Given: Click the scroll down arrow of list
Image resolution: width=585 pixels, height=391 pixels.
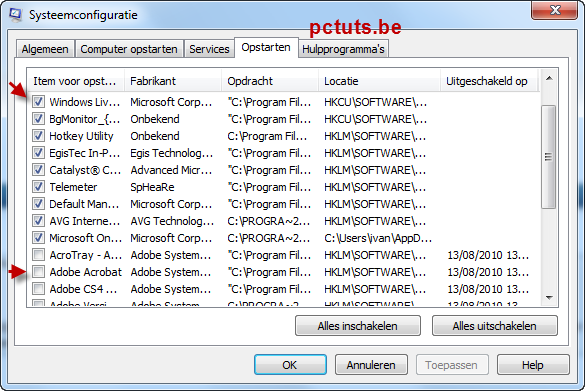Looking at the screenshot, I should (x=549, y=297).
